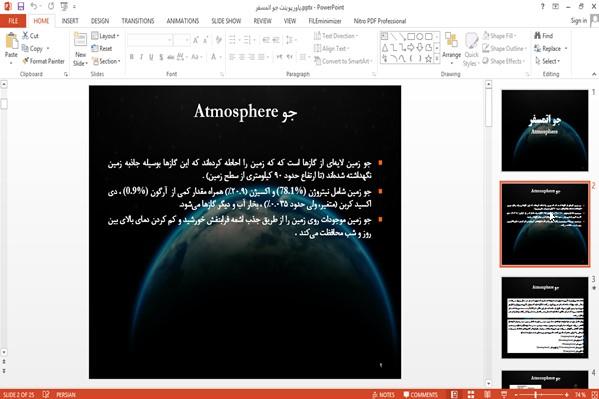Toggle Underline formatting
This screenshot has width=599, height=399.
pos(151,57)
